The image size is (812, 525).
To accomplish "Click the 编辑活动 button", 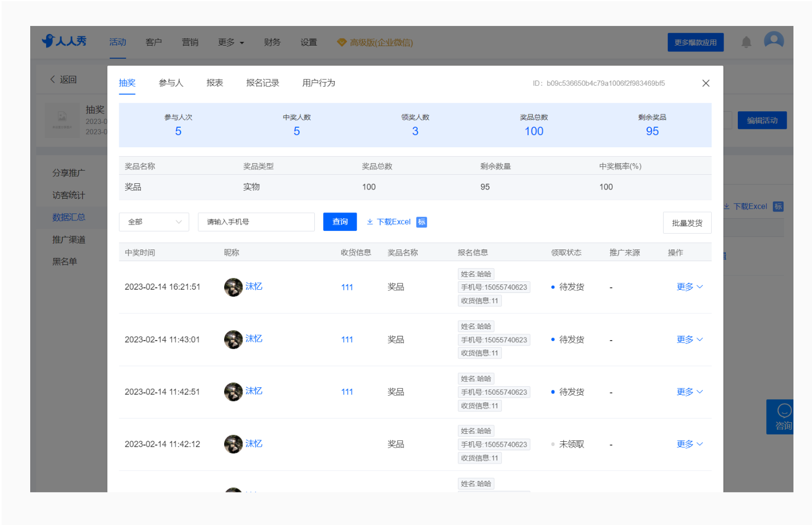I will tap(762, 120).
